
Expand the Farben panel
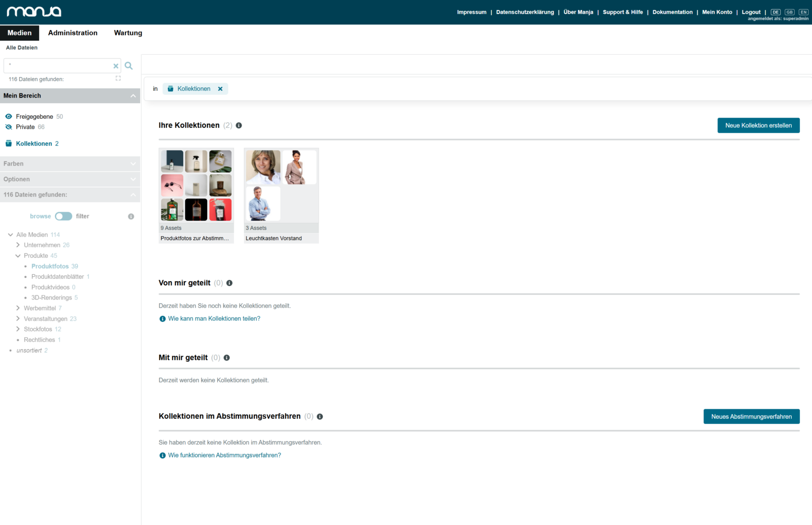tap(70, 163)
